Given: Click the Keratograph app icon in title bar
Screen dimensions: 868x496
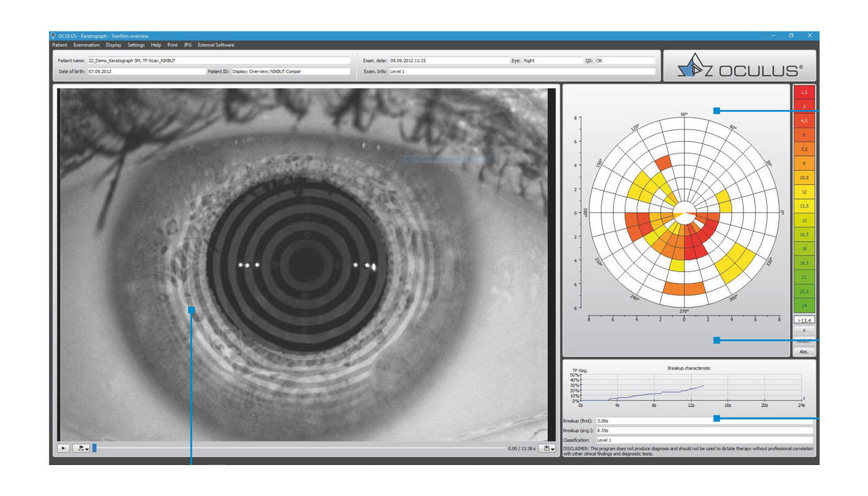Looking at the screenshot, I should point(53,36).
